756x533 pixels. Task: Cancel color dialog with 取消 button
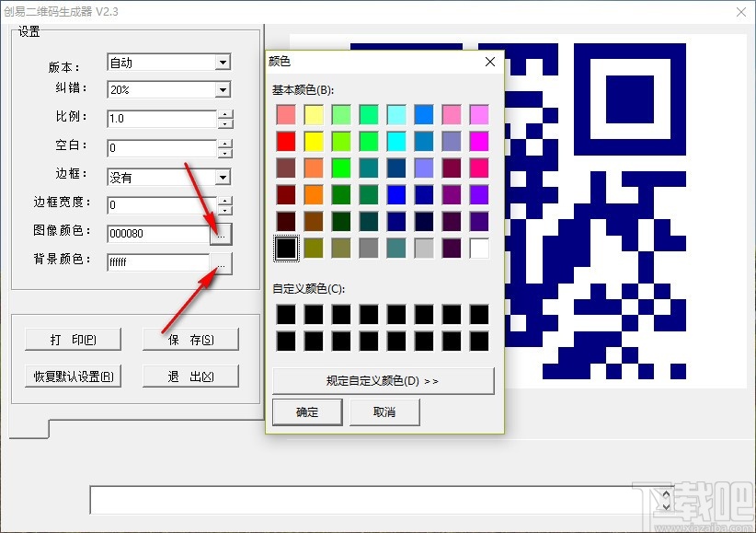click(384, 412)
